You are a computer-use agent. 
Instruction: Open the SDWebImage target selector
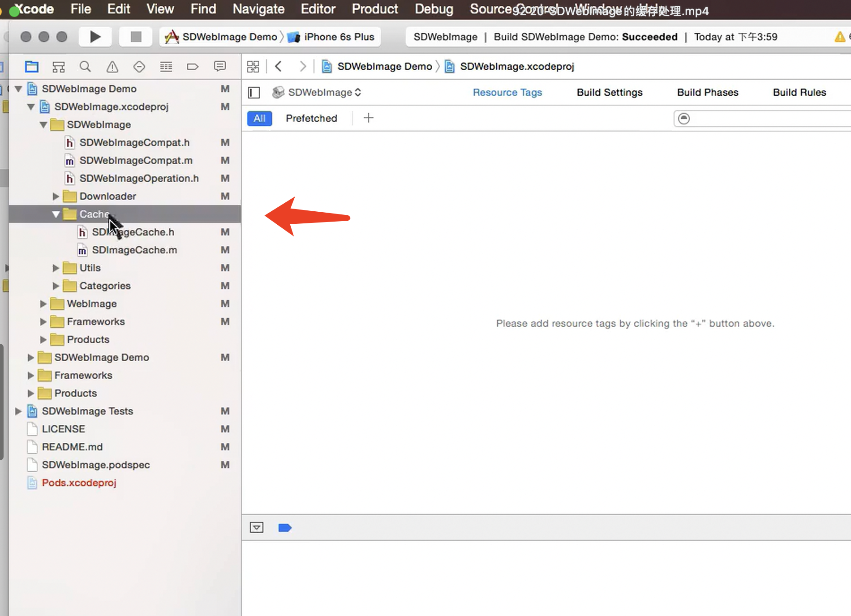317,93
